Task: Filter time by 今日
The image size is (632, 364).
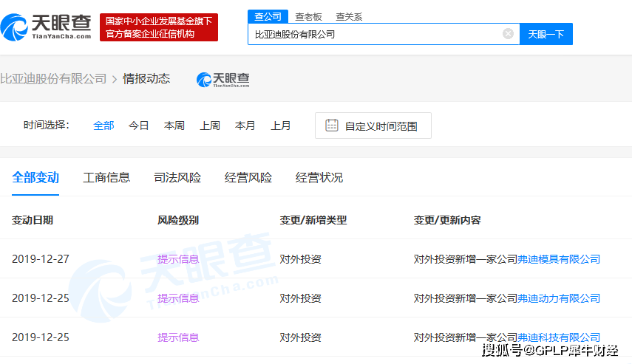Action: click(139, 126)
